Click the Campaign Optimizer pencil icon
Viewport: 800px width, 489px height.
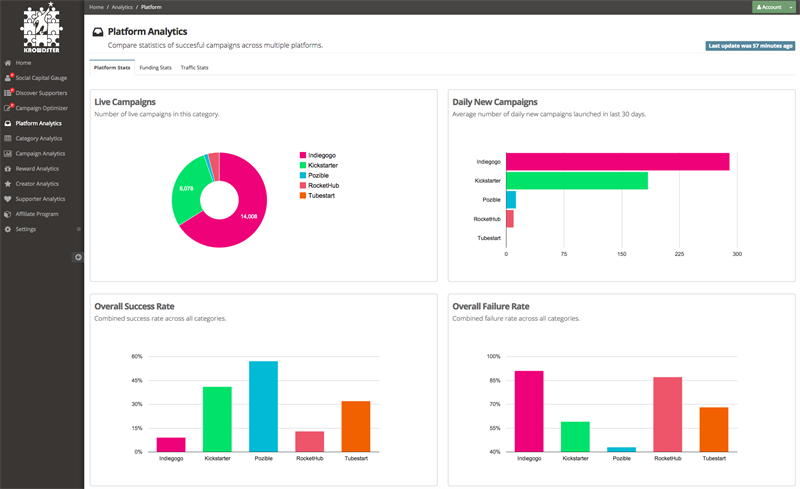tap(8, 108)
